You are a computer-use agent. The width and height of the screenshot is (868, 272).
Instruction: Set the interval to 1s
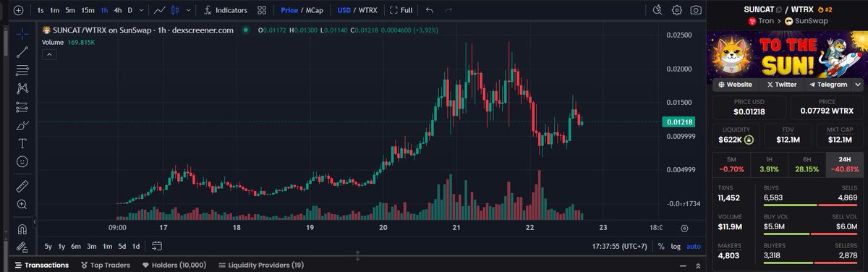(x=41, y=10)
